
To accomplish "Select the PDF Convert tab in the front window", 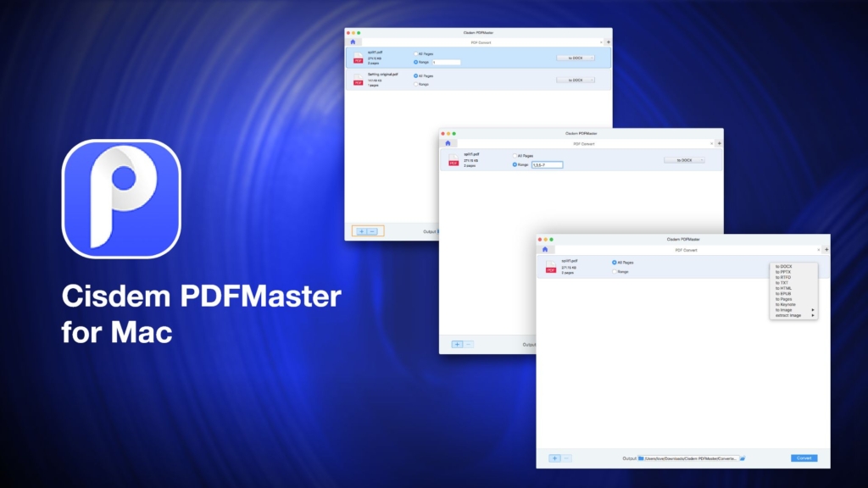I will (x=686, y=250).
